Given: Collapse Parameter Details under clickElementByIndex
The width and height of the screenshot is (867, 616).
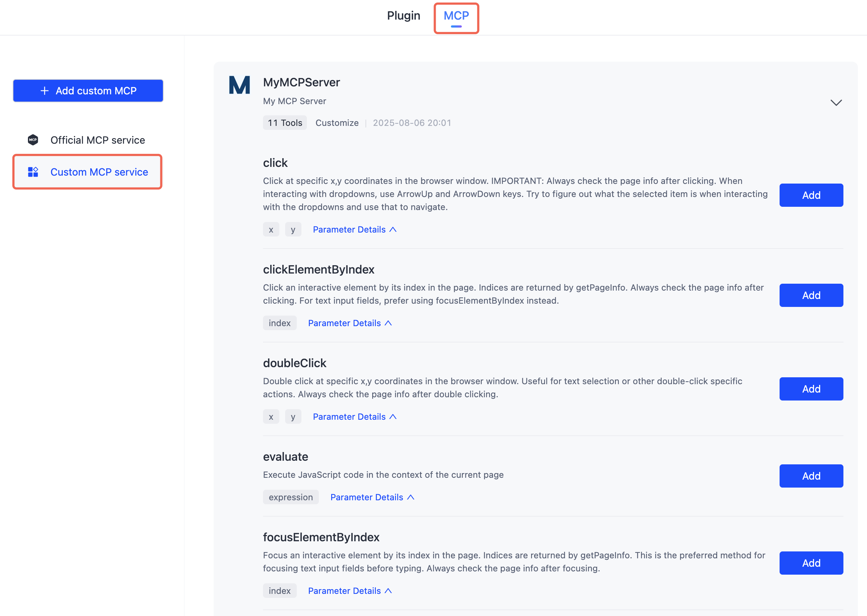Looking at the screenshot, I should (349, 323).
